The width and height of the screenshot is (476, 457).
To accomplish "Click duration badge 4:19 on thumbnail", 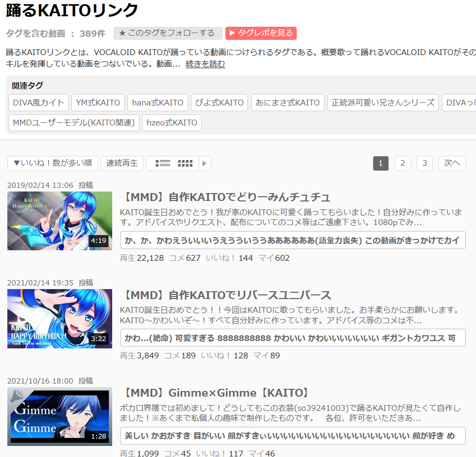I will click(99, 241).
